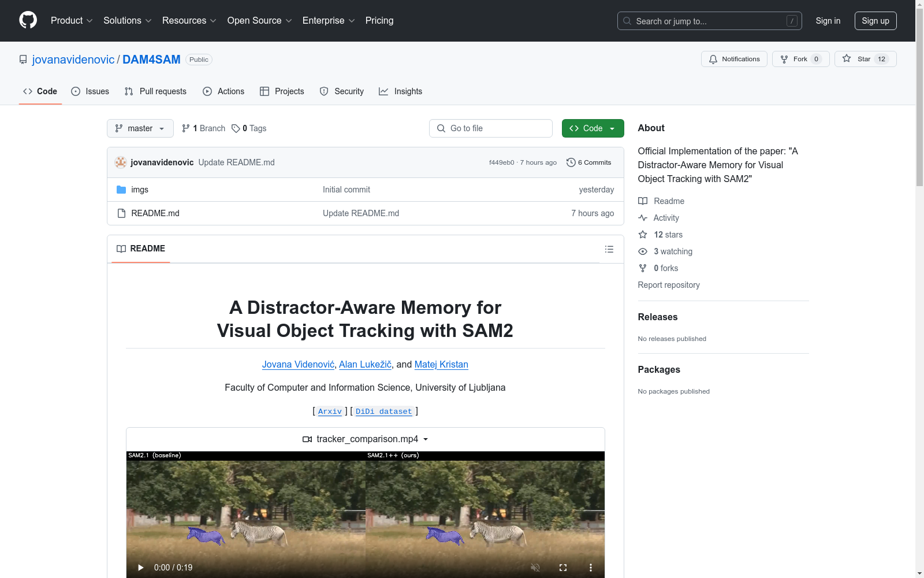This screenshot has width=924, height=578.
Task: Open the Update README.md commit message
Action: [x=236, y=162]
